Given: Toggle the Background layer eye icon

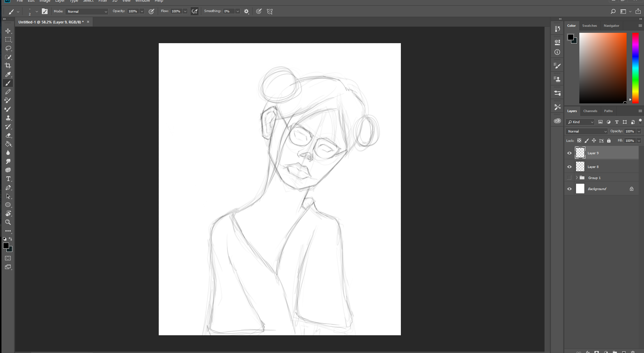Looking at the screenshot, I should point(569,189).
